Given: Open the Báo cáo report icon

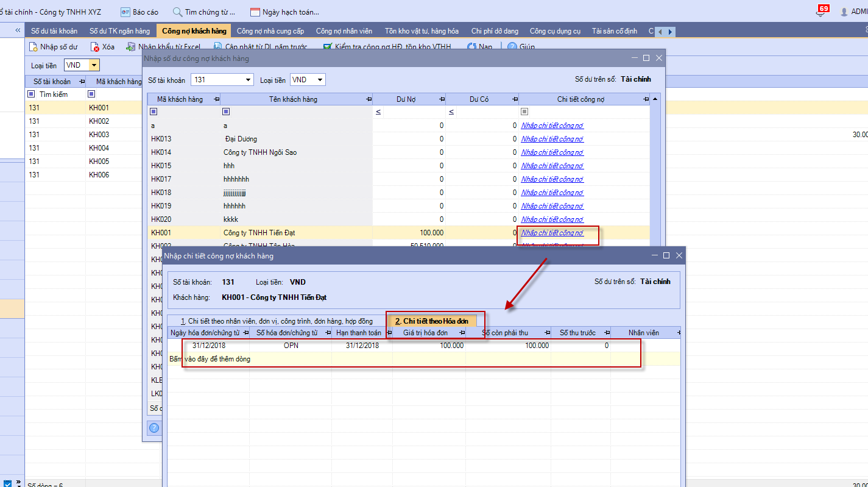Looking at the screenshot, I should point(125,12).
